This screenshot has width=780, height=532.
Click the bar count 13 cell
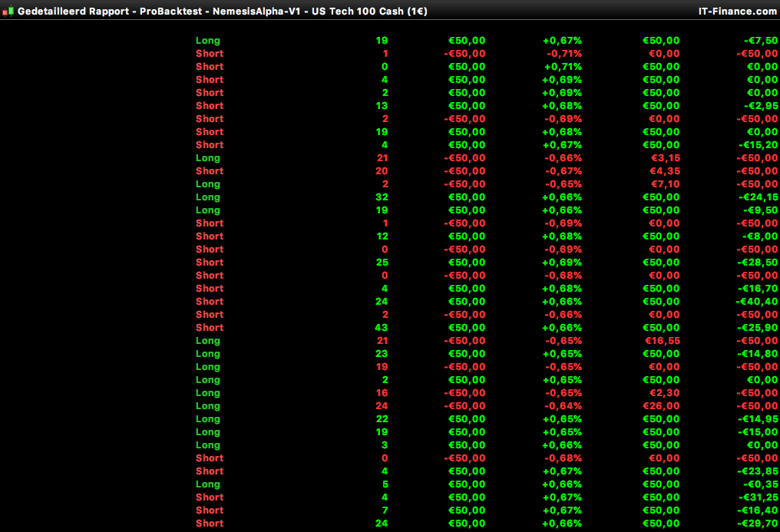[x=382, y=106]
